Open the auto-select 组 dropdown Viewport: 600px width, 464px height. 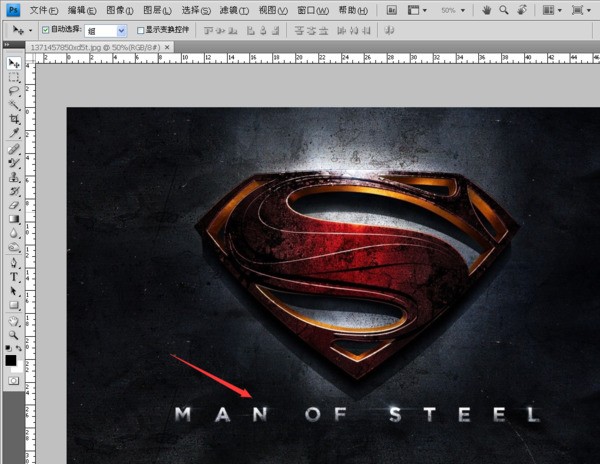pyautogui.click(x=106, y=31)
